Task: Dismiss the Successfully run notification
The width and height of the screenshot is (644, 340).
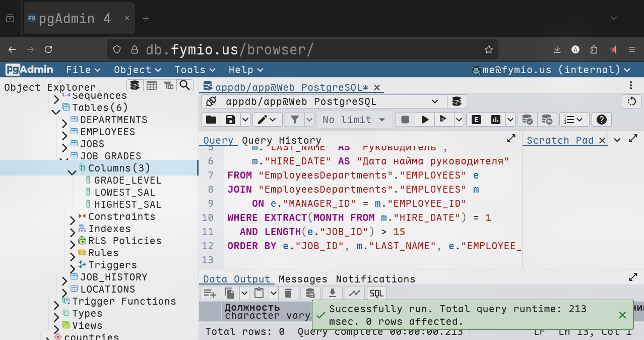Action: coord(622,315)
